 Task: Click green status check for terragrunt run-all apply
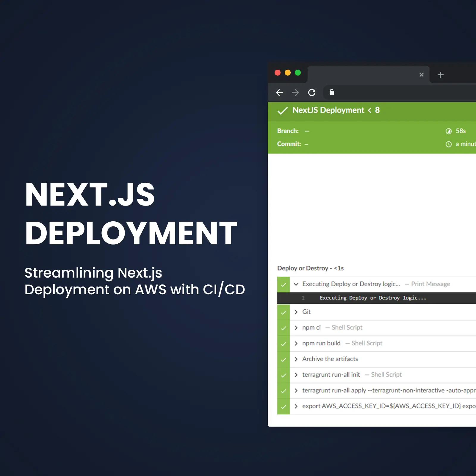tap(284, 391)
